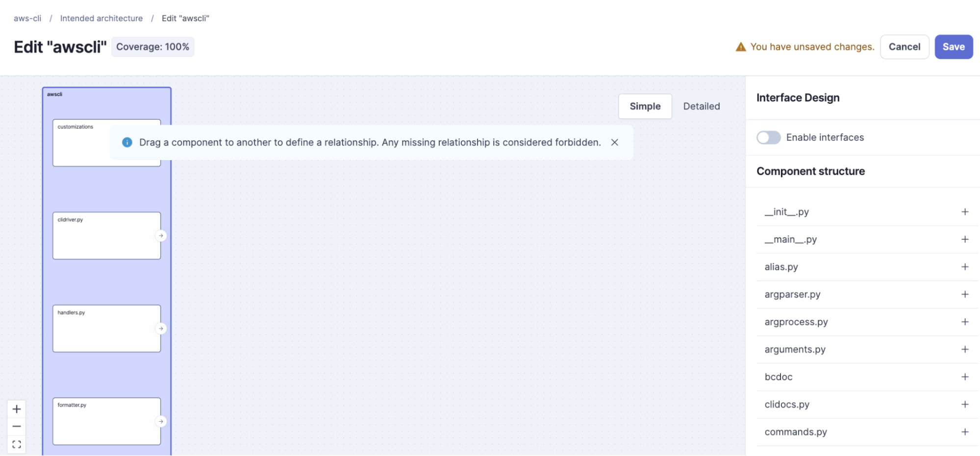Fit the diagram to view
The image size is (980, 456).
pyautogui.click(x=17, y=444)
